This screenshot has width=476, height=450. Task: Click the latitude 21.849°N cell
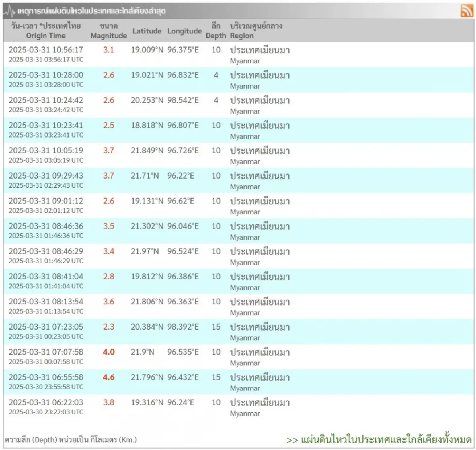[x=147, y=151]
